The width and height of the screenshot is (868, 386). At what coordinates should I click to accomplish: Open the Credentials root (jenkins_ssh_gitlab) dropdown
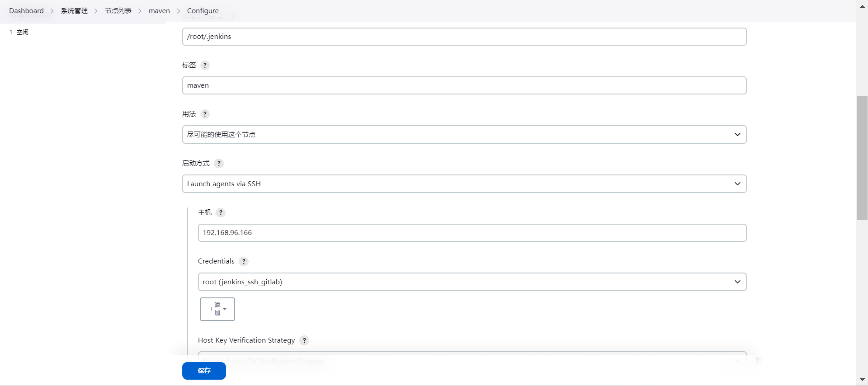(x=472, y=282)
